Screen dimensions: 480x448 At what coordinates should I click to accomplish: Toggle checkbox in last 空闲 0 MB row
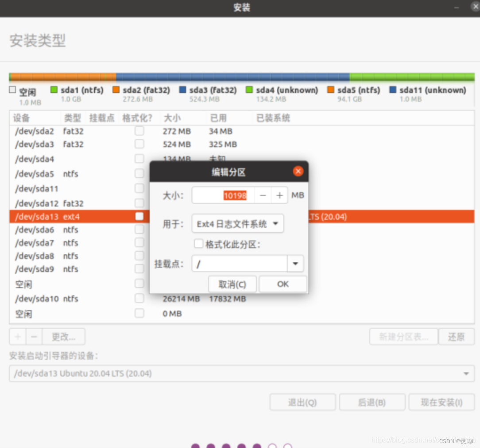coord(139,313)
